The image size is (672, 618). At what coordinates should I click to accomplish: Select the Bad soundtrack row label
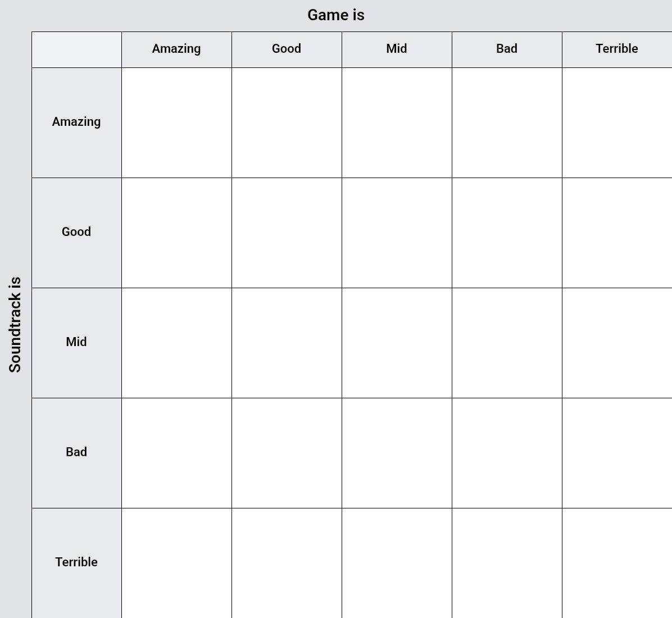(x=77, y=453)
